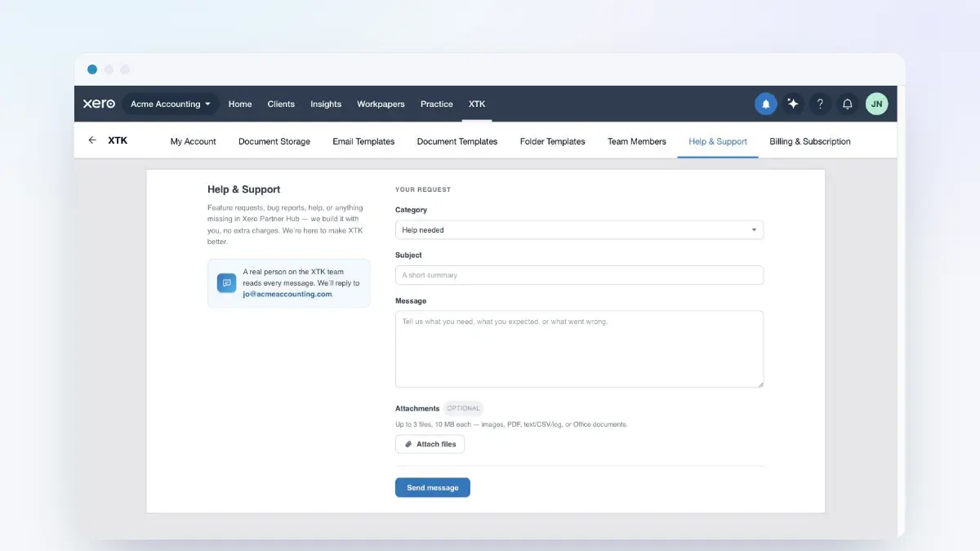Click the YOUR REQUEST section label

pyautogui.click(x=423, y=189)
